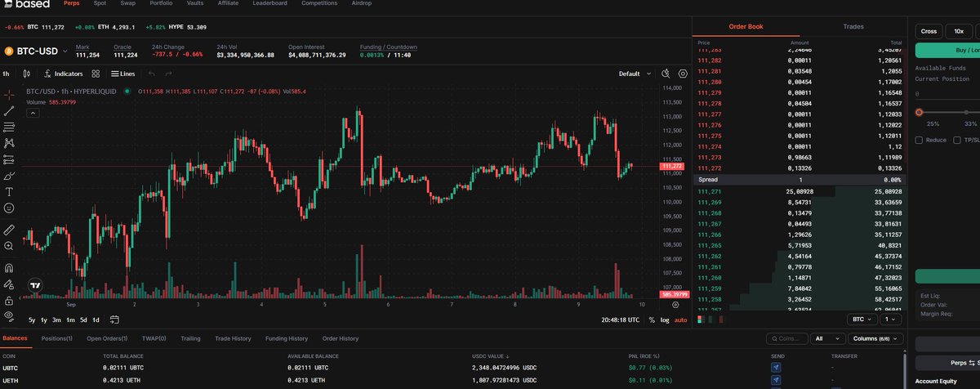The width and height of the screenshot is (980, 389).
Task: Select the trend line drawing tool
Action: [9, 110]
